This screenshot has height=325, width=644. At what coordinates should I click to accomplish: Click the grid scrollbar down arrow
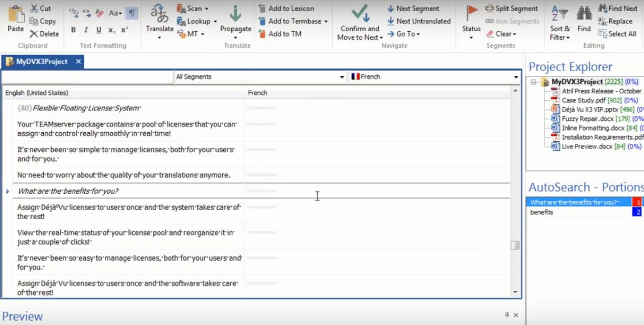coord(515,292)
